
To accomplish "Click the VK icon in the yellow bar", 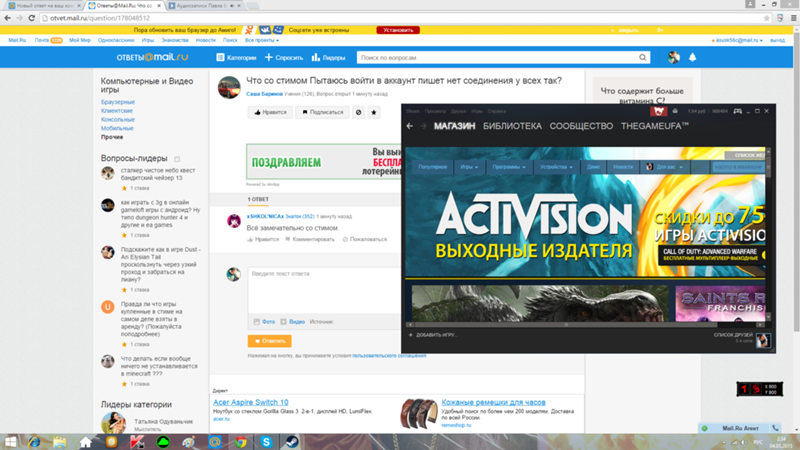I will pos(265,30).
